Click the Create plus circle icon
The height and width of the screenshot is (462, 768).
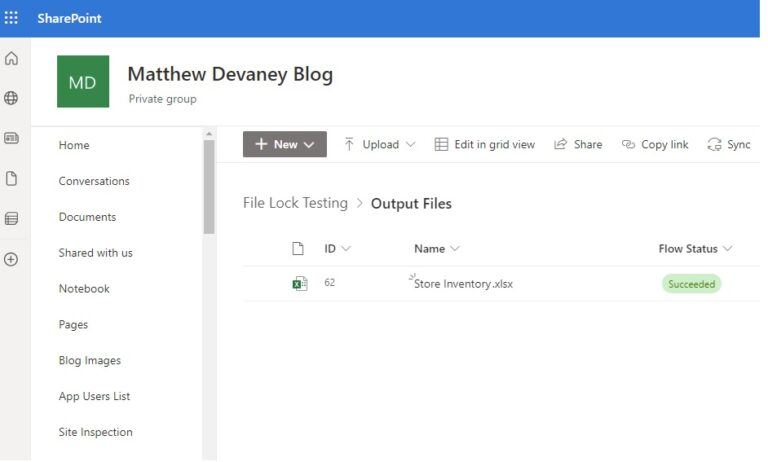tap(11, 259)
